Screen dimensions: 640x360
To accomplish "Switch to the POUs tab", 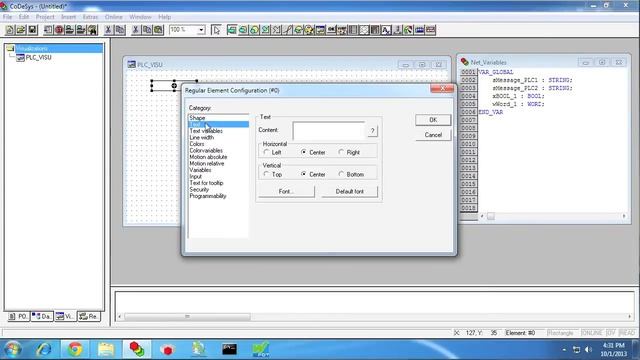I will [18, 316].
